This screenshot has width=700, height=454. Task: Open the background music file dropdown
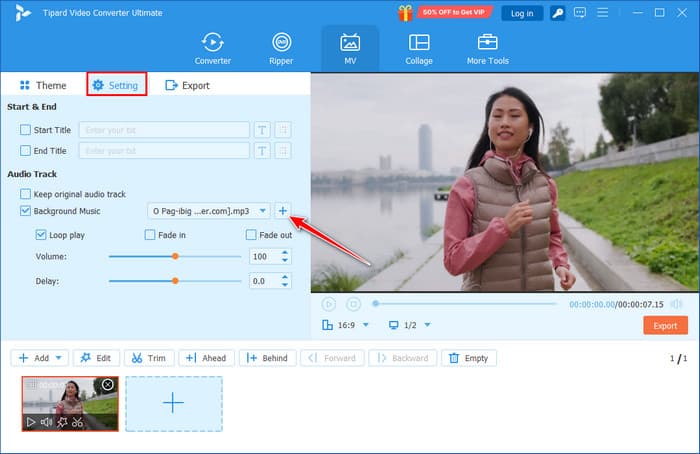point(262,211)
